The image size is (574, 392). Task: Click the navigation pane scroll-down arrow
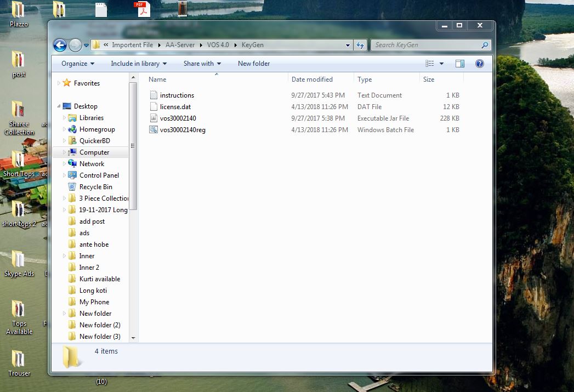(x=133, y=338)
